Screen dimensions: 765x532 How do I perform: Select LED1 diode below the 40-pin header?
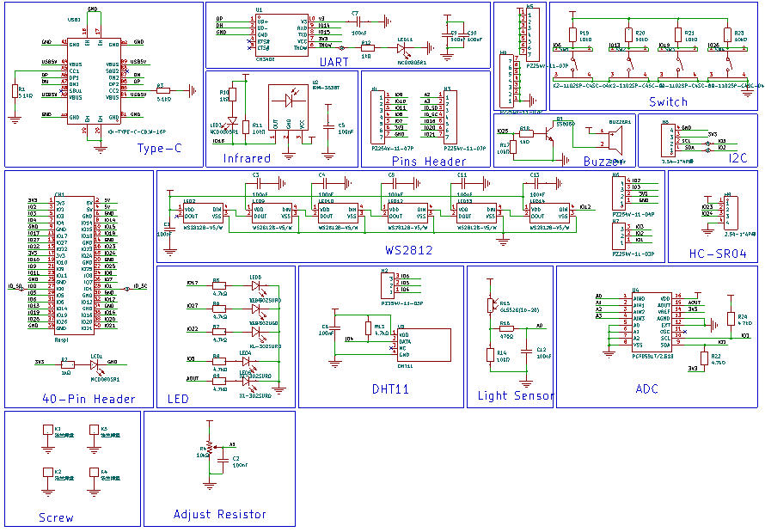coord(95,364)
